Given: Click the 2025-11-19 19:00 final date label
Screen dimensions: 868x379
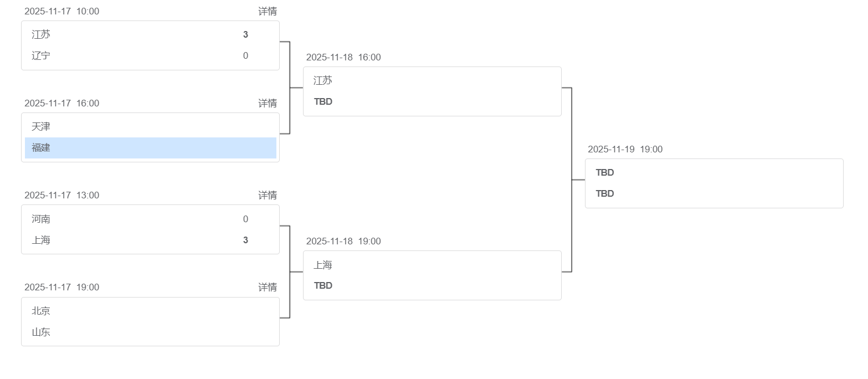Looking at the screenshot, I should [x=625, y=149].
